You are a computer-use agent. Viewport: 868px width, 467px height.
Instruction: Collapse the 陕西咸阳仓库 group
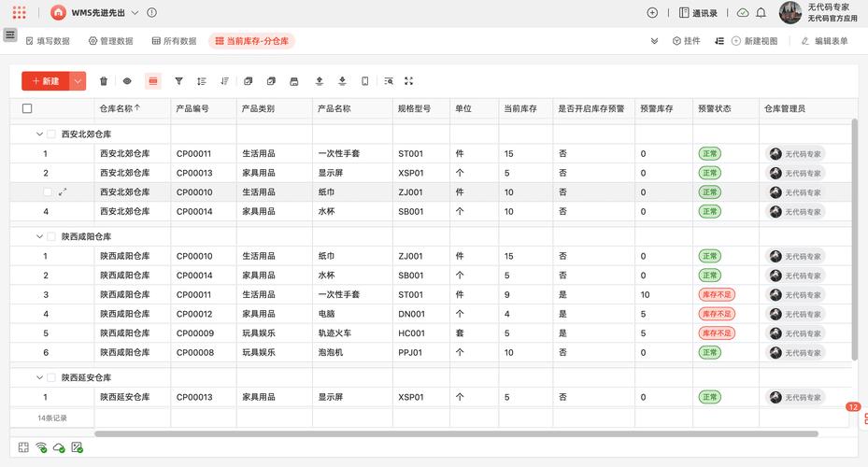pyautogui.click(x=39, y=236)
